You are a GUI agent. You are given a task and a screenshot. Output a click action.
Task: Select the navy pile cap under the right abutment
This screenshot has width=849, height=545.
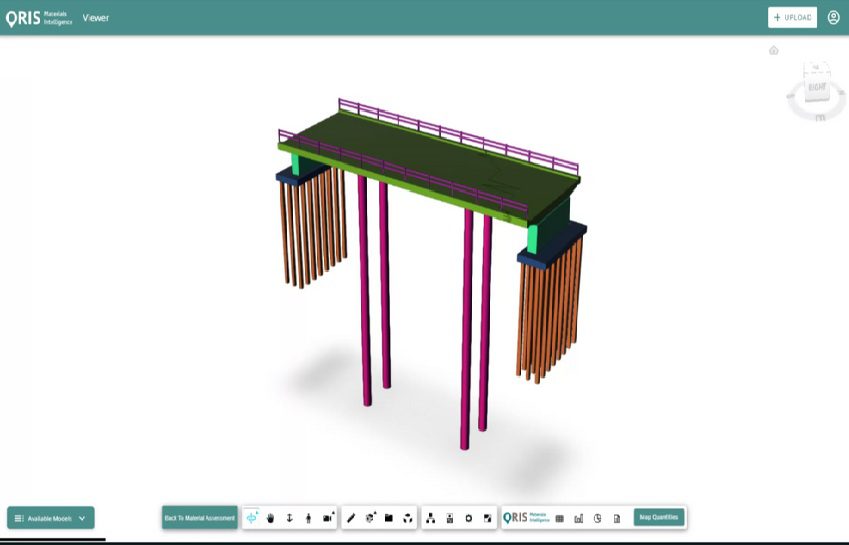552,249
